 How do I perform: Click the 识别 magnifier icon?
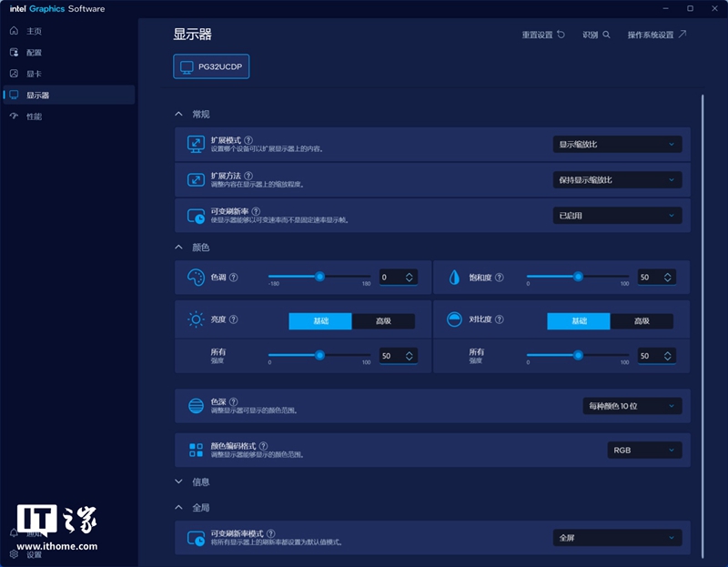point(606,35)
